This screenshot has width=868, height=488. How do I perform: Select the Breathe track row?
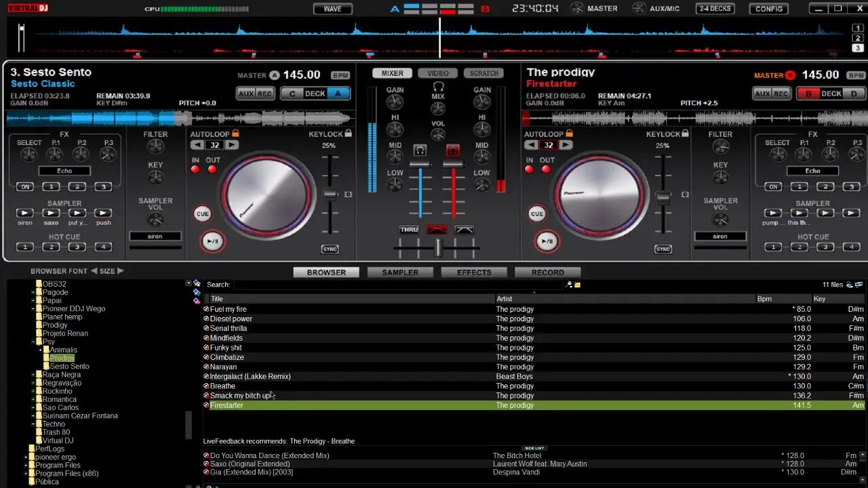(534, 386)
